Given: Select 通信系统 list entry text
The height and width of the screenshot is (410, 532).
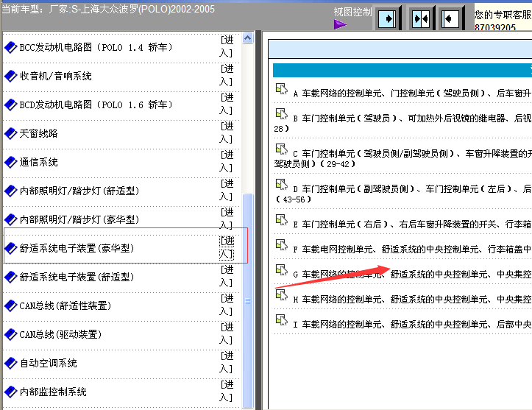Looking at the screenshot, I should pos(39,162).
